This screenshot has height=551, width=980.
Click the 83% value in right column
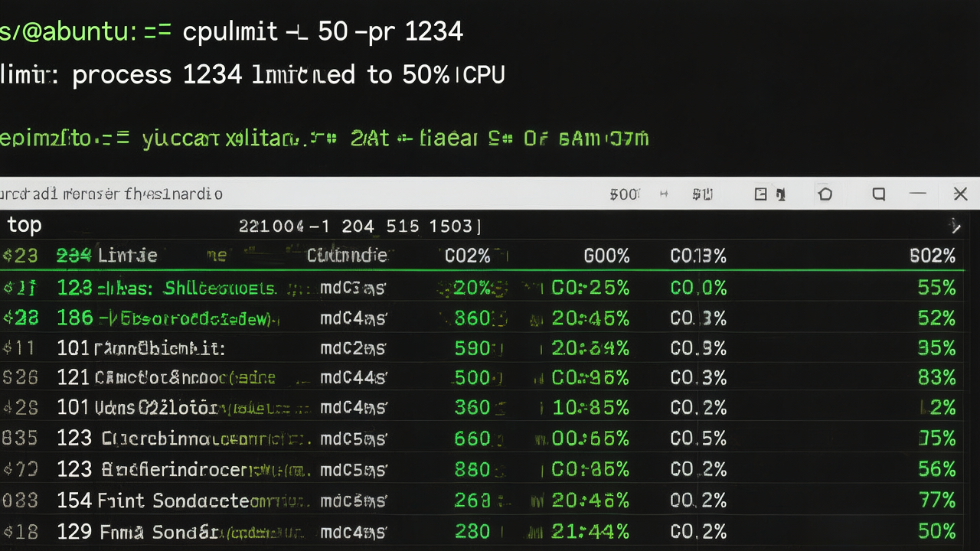[x=936, y=378]
